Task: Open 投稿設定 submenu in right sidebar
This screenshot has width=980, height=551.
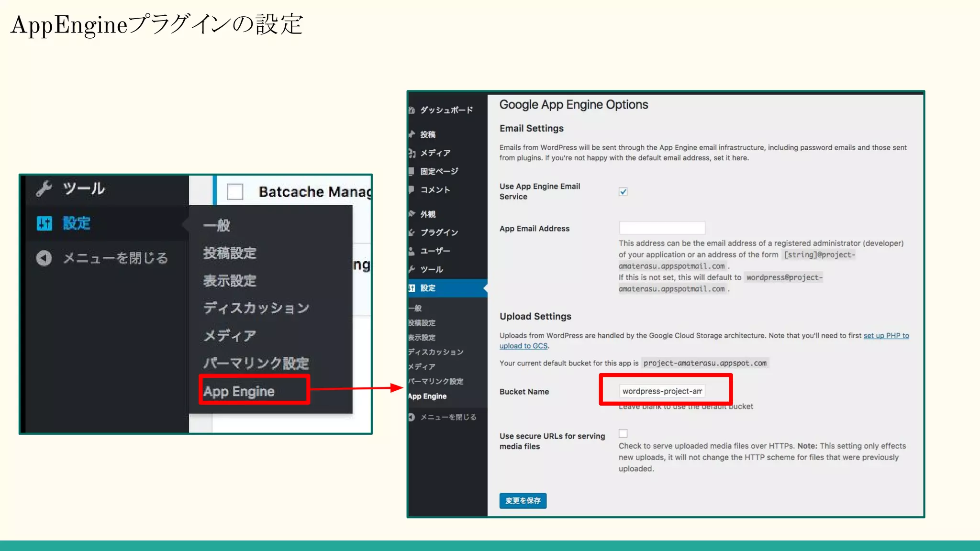Action: click(x=422, y=323)
